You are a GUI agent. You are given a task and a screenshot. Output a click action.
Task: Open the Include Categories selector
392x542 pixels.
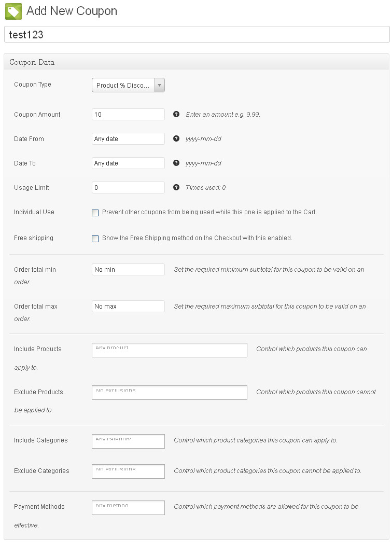click(128, 441)
